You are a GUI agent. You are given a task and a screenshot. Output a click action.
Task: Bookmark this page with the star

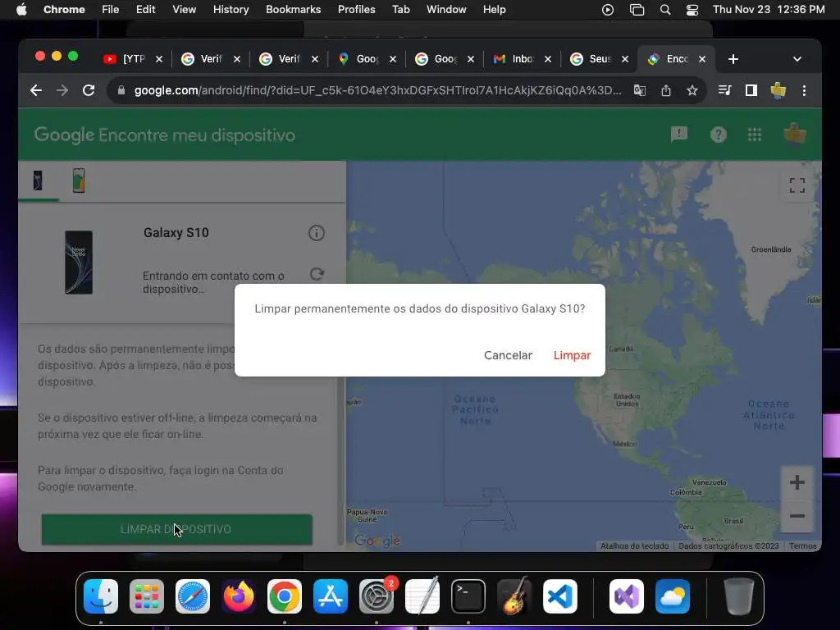pyautogui.click(x=692, y=90)
